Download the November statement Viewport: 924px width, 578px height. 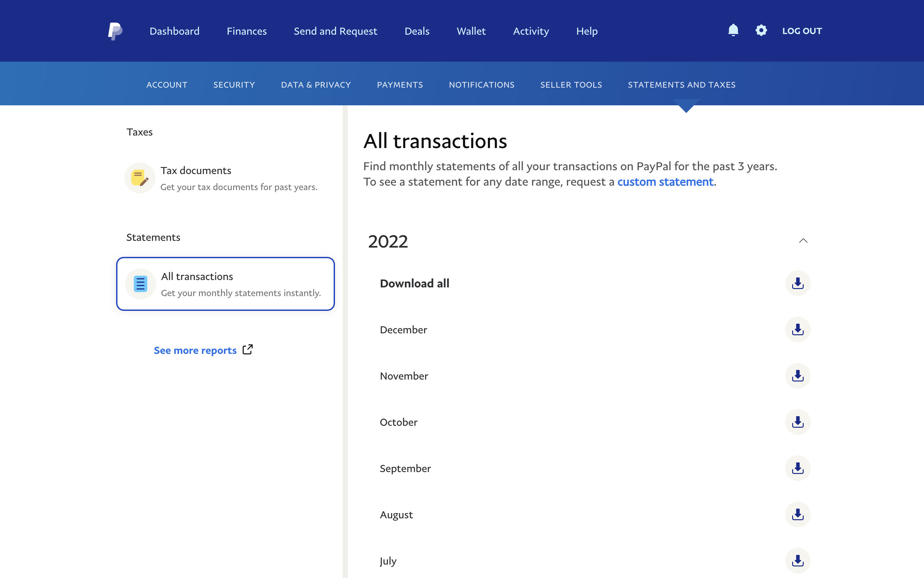coord(798,376)
